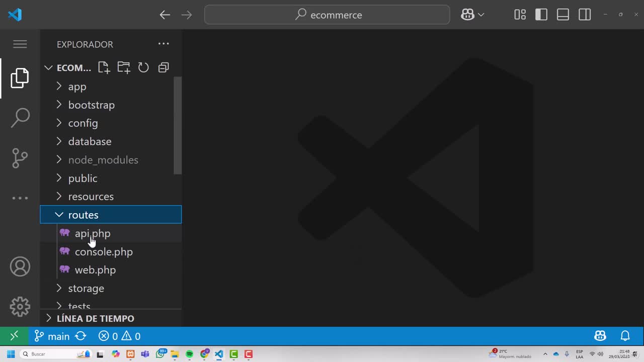
Task: Click the ecommerce command center search box
Action: point(327,15)
